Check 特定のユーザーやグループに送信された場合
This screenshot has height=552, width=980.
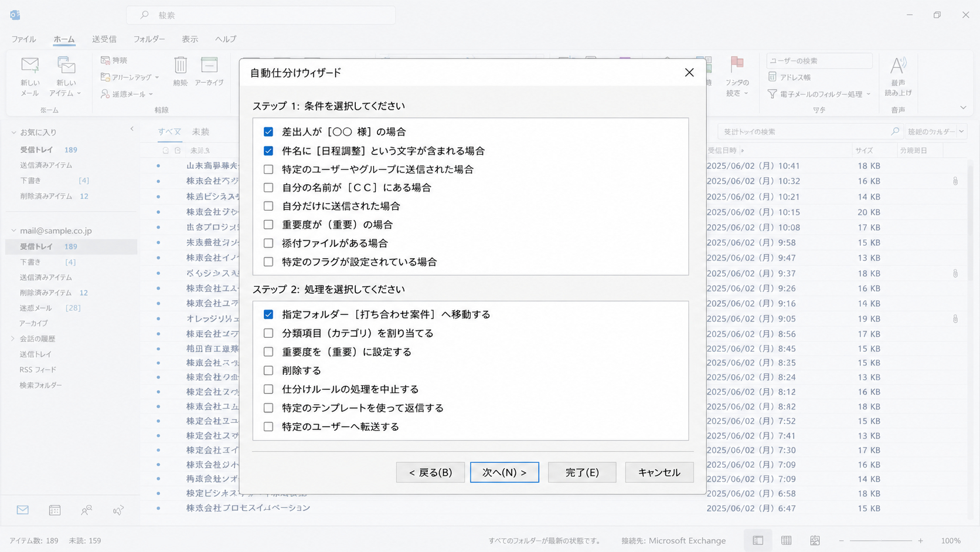268,170
